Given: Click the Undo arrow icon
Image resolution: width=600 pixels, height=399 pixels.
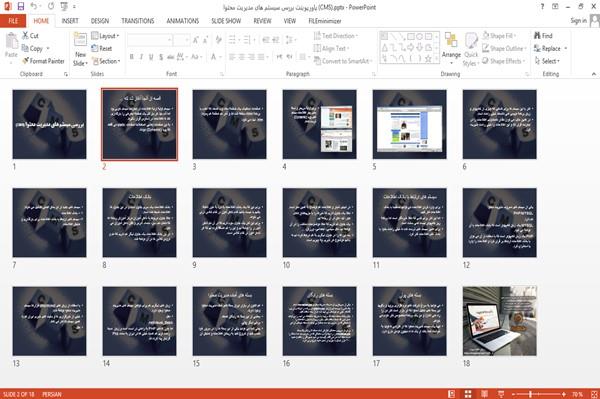Looking at the screenshot, I should click(x=34, y=6).
